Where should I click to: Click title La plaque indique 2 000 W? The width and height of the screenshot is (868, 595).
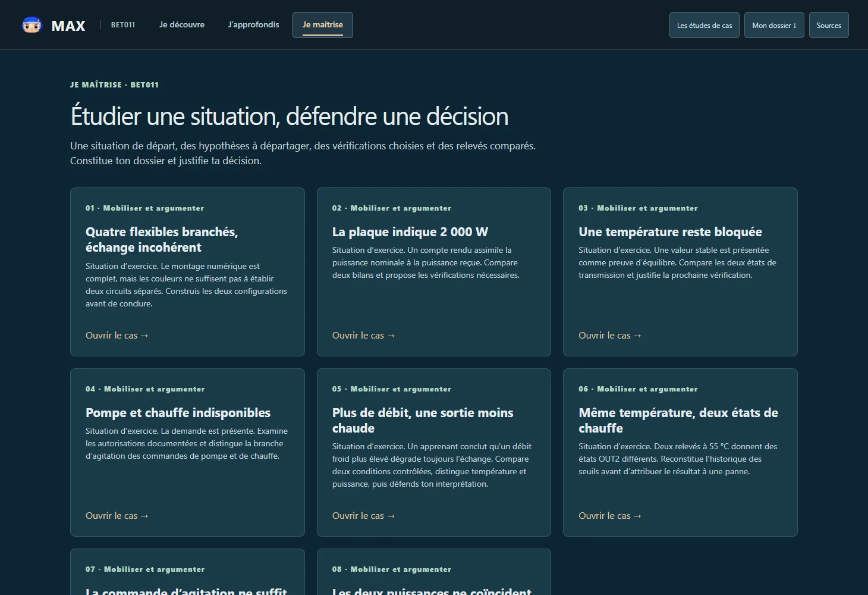tap(410, 232)
